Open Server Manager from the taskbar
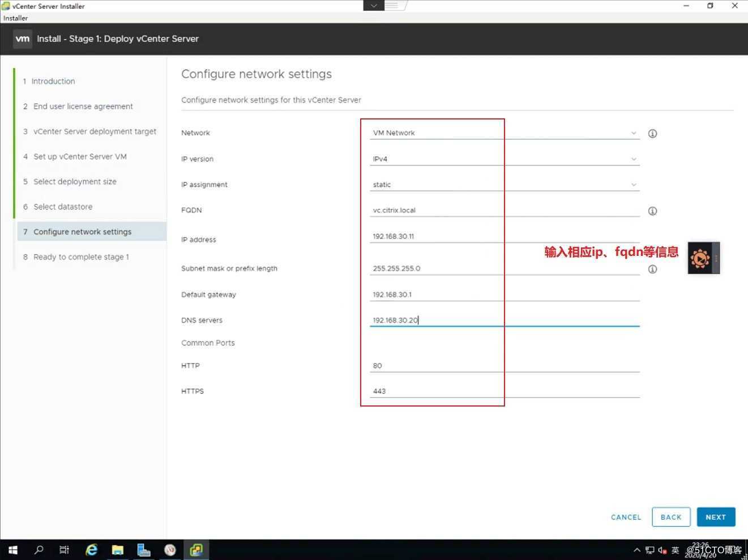The image size is (748, 560). click(x=144, y=550)
